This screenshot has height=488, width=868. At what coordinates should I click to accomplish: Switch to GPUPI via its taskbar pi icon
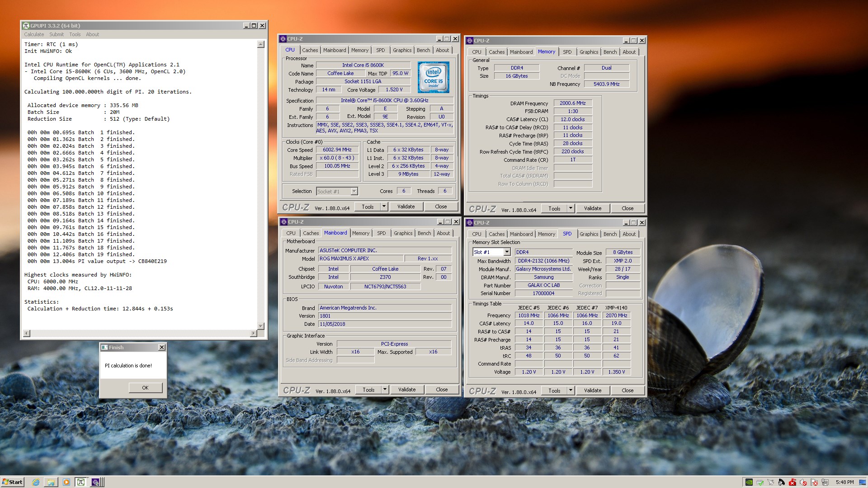(x=81, y=482)
